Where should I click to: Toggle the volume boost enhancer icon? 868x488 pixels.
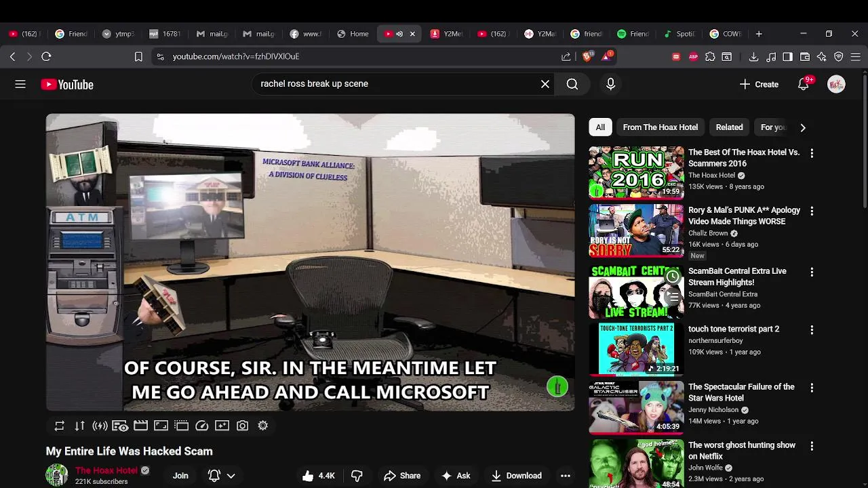tap(100, 426)
